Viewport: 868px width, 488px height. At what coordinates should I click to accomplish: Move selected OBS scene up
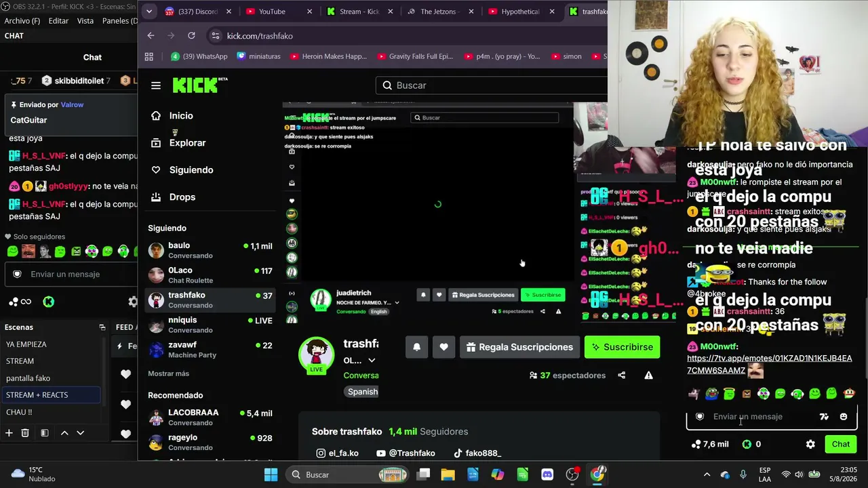(64, 433)
